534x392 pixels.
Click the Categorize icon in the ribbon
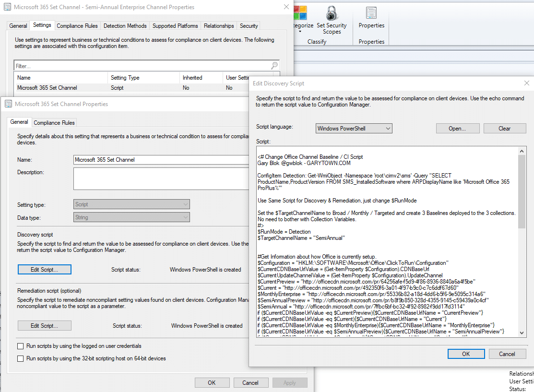300,13
